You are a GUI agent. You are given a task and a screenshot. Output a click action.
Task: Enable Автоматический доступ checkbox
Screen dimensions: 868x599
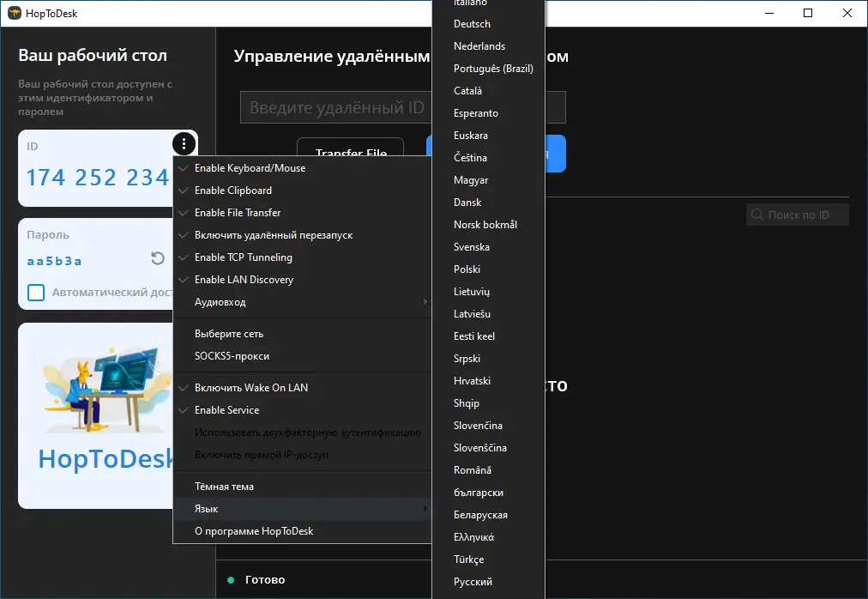click(36, 292)
